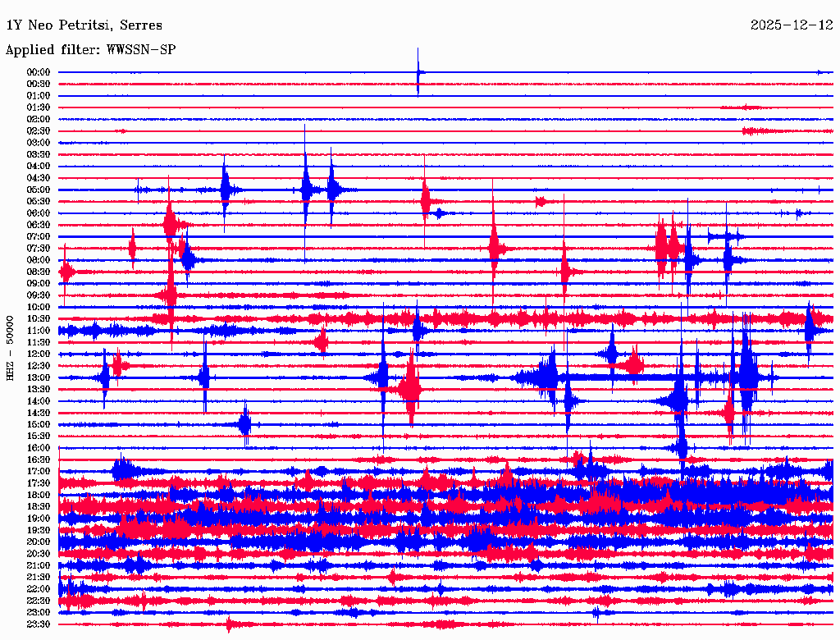Select the 07:00 time row label
The width and height of the screenshot is (840, 640).
click(39, 237)
